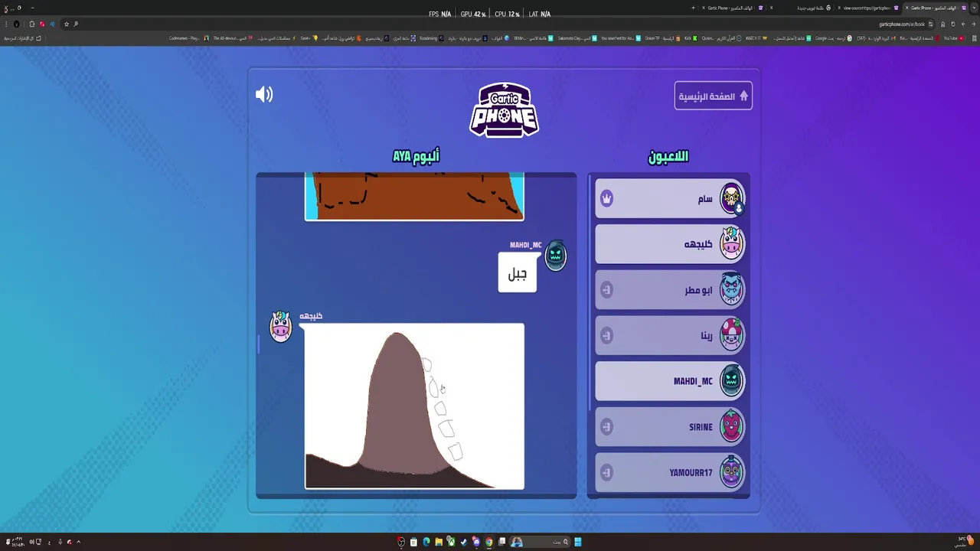Image resolution: width=980 pixels, height=551 pixels.
Task: Click the جبل word bubble
Action: pos(518,272)
